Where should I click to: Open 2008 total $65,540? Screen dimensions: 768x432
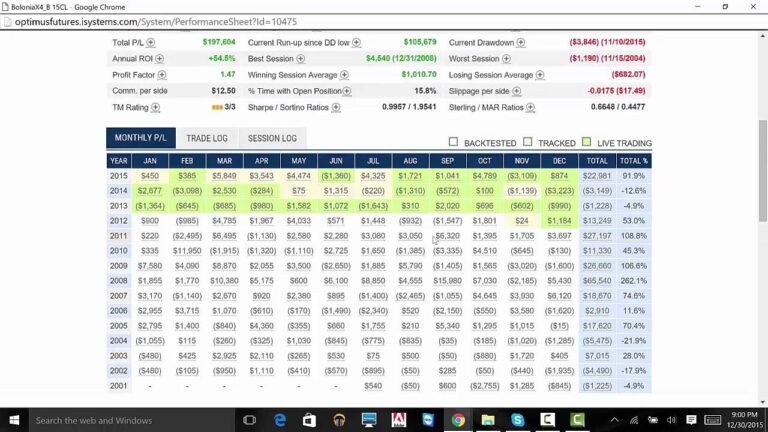[597, 281]
